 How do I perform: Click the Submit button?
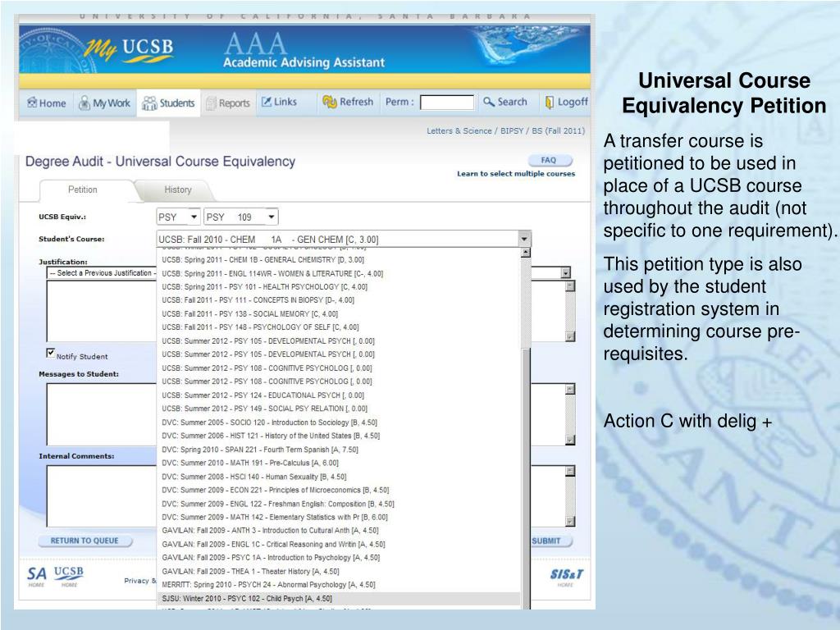click(x=550, y=541)
